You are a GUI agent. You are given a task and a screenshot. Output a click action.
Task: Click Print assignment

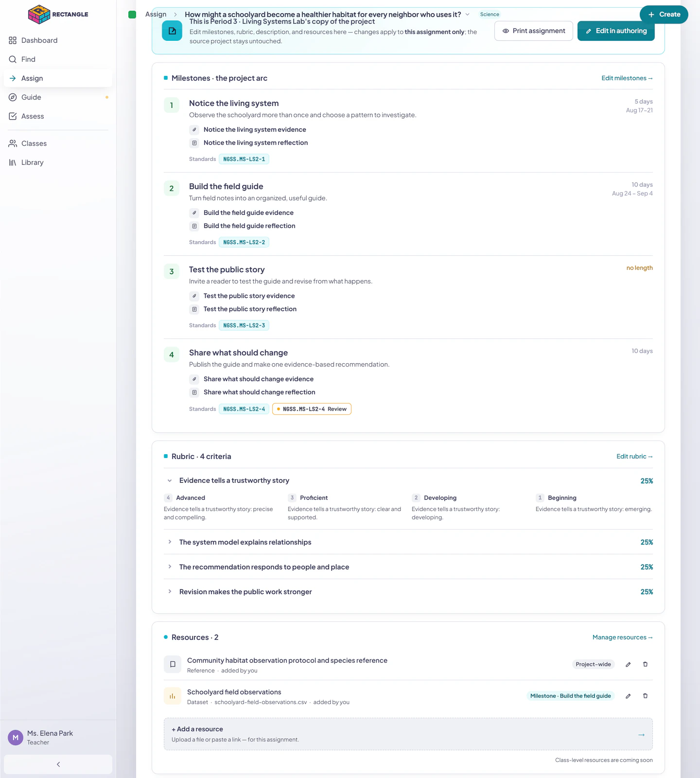534,31
